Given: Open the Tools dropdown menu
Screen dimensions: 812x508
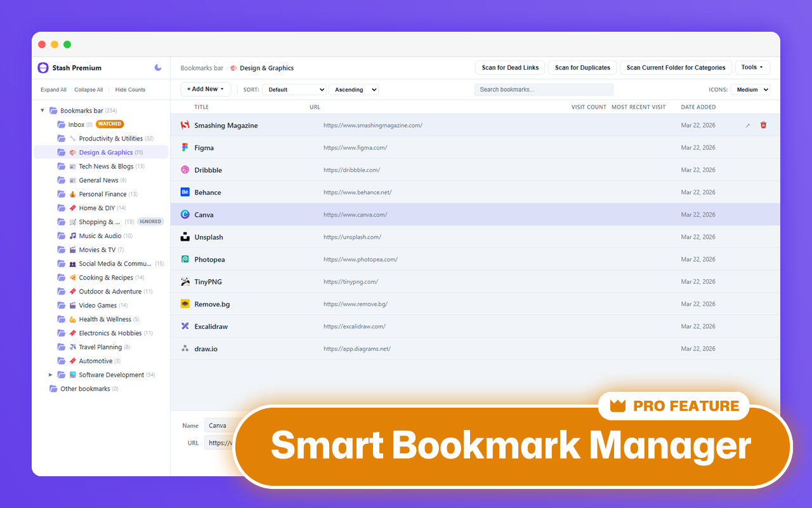Looking at the screenshot, I should (x=752, y=67).
